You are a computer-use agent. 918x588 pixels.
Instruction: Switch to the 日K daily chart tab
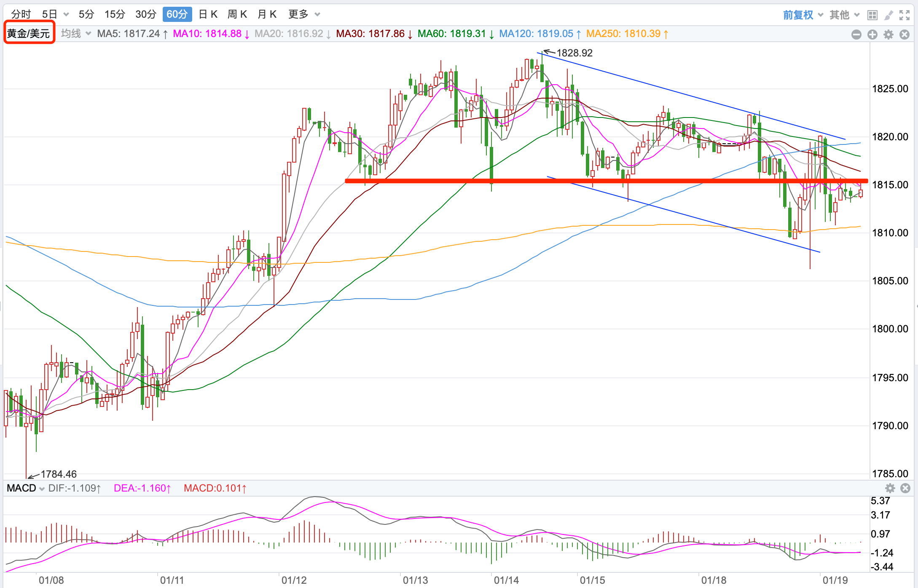coord(208,14)
